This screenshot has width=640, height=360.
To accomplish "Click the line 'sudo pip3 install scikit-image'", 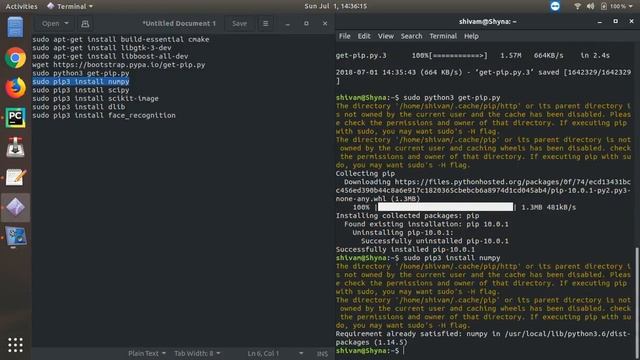I will coord(96,98).
